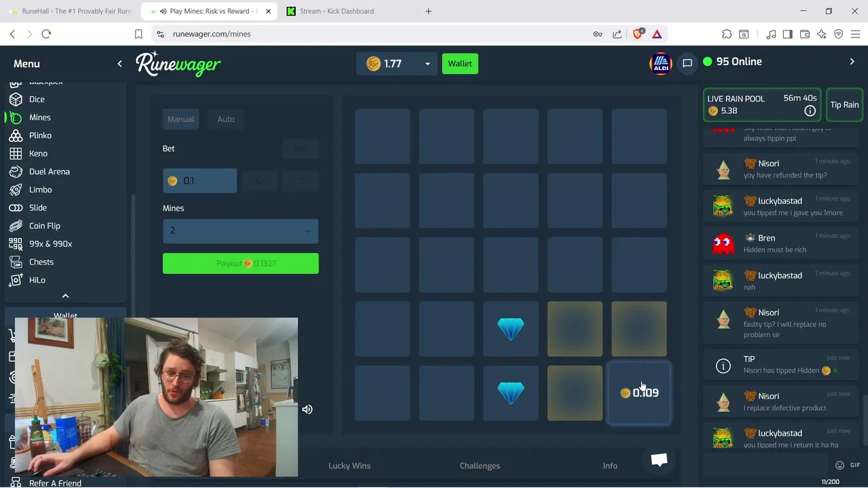The height and width of the screenshot is (488, 868).
Task: Go back to the previous page
Action: click(12, 34)
